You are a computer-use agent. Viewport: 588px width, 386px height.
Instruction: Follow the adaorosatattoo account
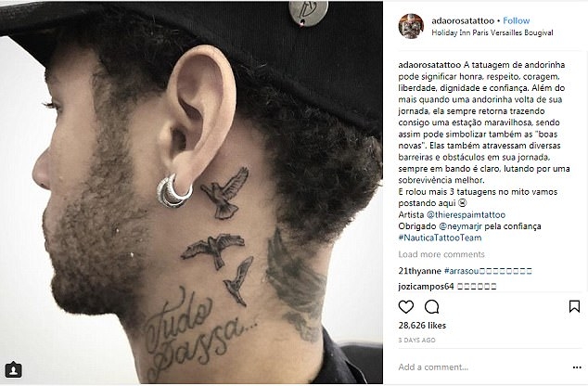516,20
